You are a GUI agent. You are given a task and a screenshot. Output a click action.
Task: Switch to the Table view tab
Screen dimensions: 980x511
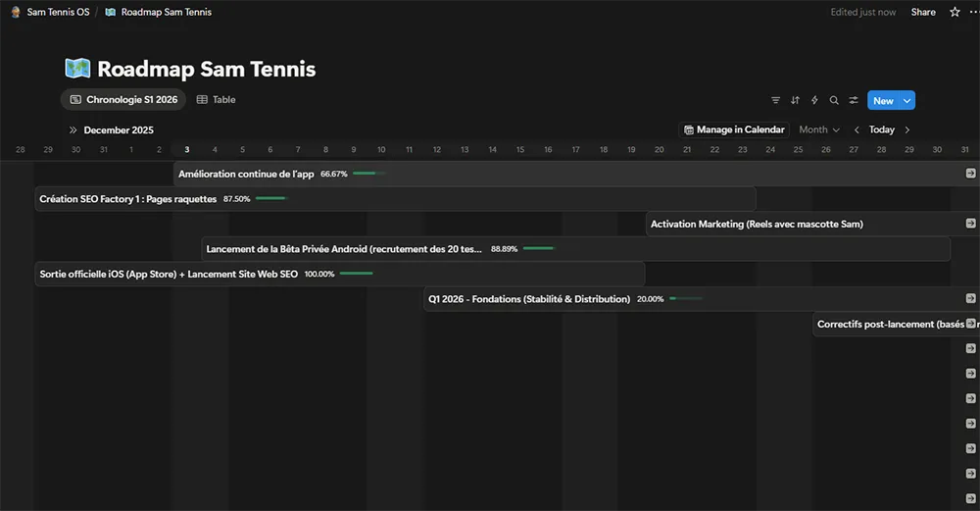pos(216,99)
